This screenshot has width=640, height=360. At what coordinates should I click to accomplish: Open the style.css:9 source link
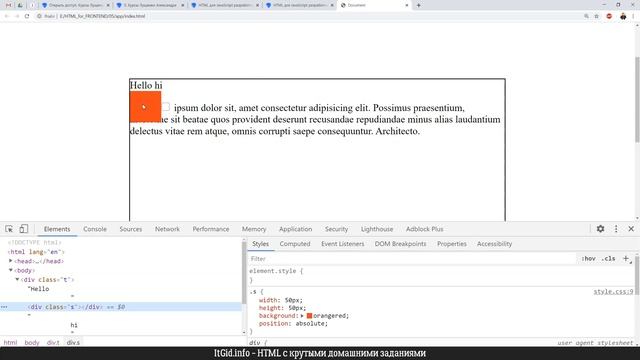click(613, 291)
